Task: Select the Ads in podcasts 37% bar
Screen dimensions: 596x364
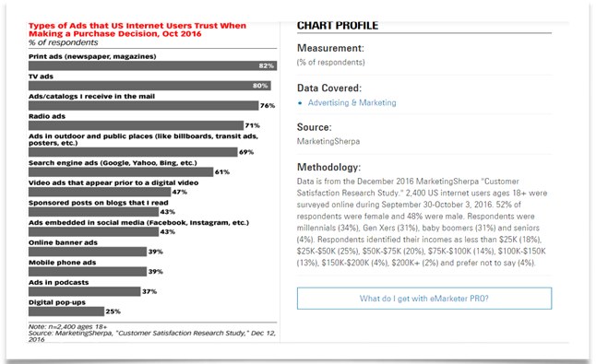Action: 85,291
